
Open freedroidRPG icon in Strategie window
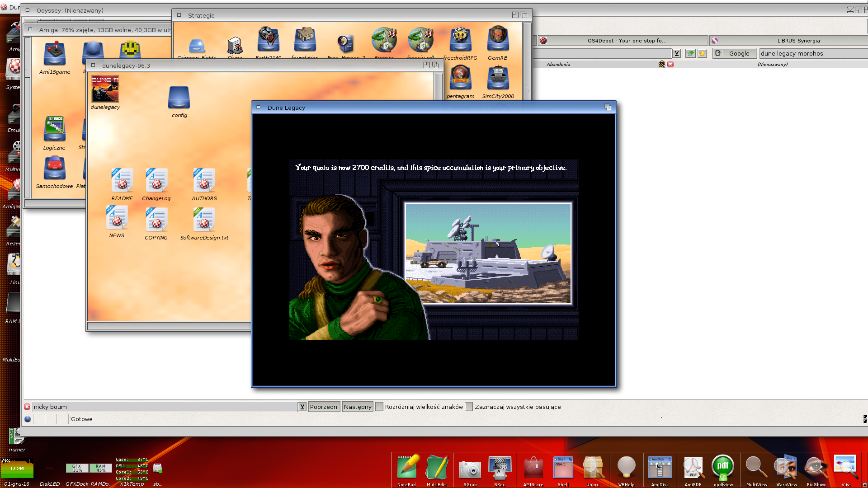pos(460,39)
